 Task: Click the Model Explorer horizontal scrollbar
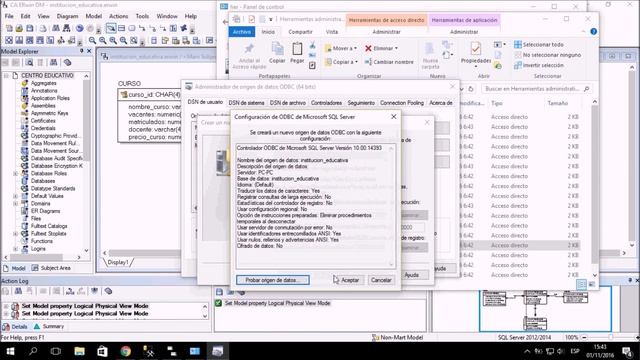coord(42,257)
